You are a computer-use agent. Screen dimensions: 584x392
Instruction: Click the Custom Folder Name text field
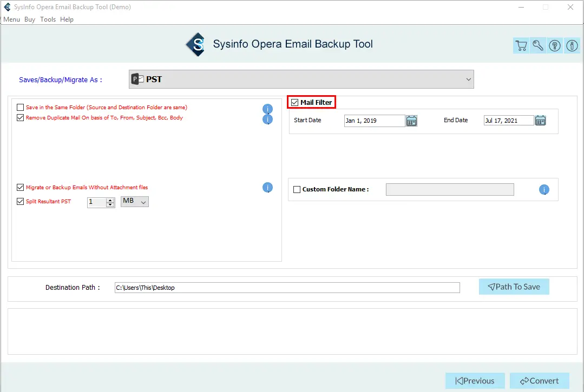[450, 190]
